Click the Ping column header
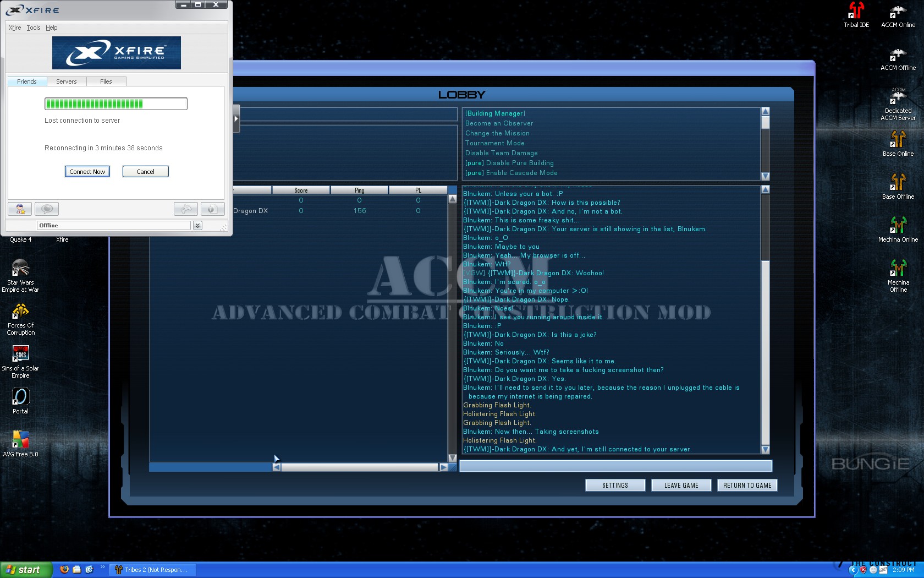The width and height of the screenshot is (924, 578). [x=359, y=190]
